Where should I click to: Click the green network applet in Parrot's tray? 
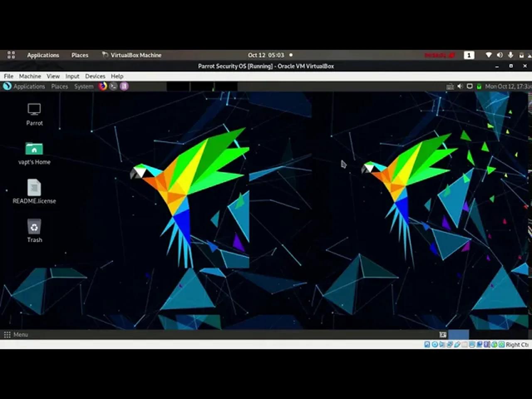click(x=478, y=86)
